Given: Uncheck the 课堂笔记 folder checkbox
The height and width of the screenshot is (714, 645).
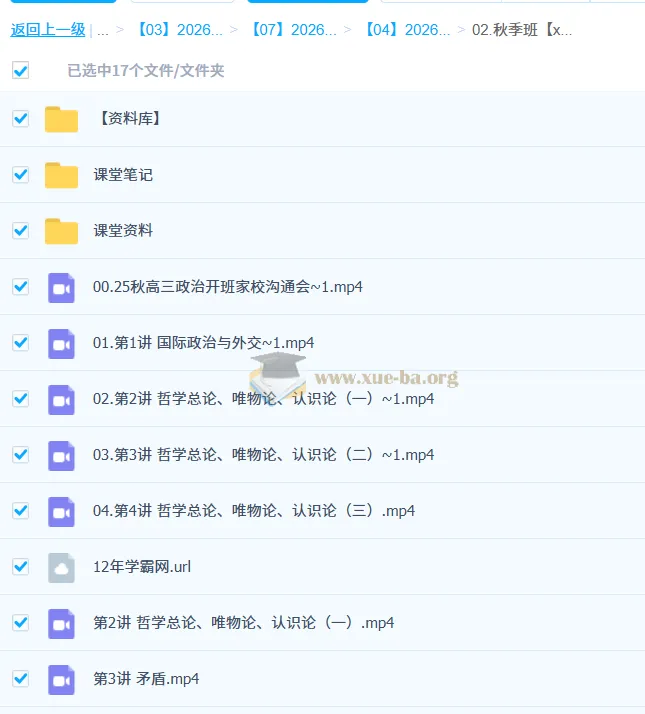Looking at the screenshot, I should (x=20, y=174).
